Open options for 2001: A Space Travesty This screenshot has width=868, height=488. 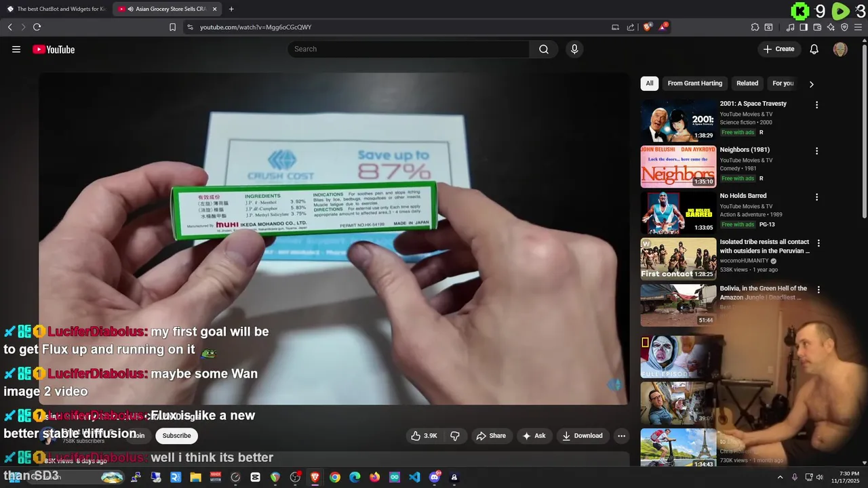(x=816, y=105)
